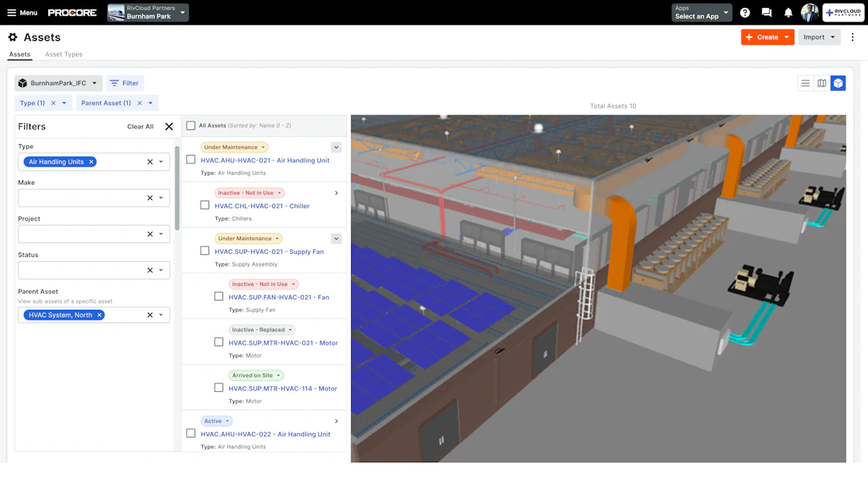Open the user profile avatar
868x488 pixels.
(809, 12)
